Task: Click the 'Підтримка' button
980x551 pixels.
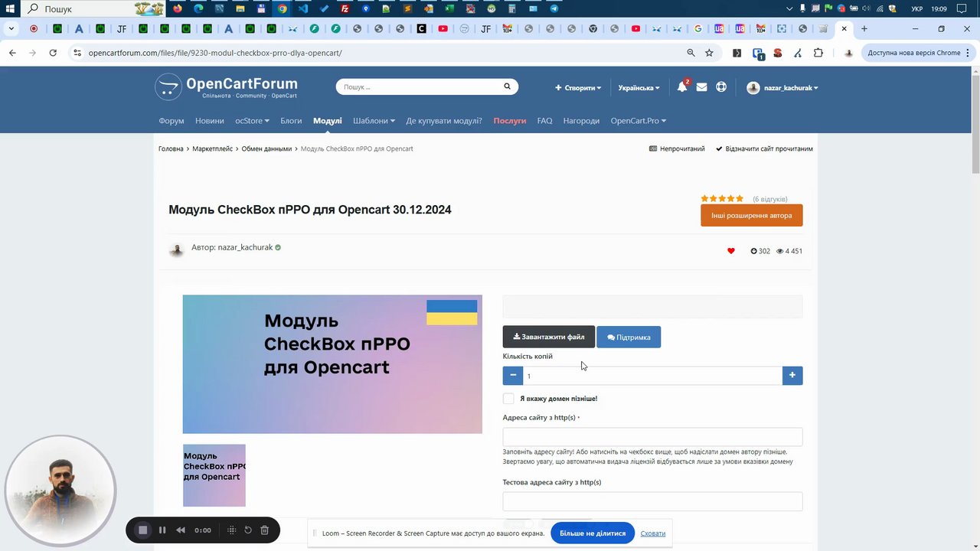Action: tap(629, 337)
